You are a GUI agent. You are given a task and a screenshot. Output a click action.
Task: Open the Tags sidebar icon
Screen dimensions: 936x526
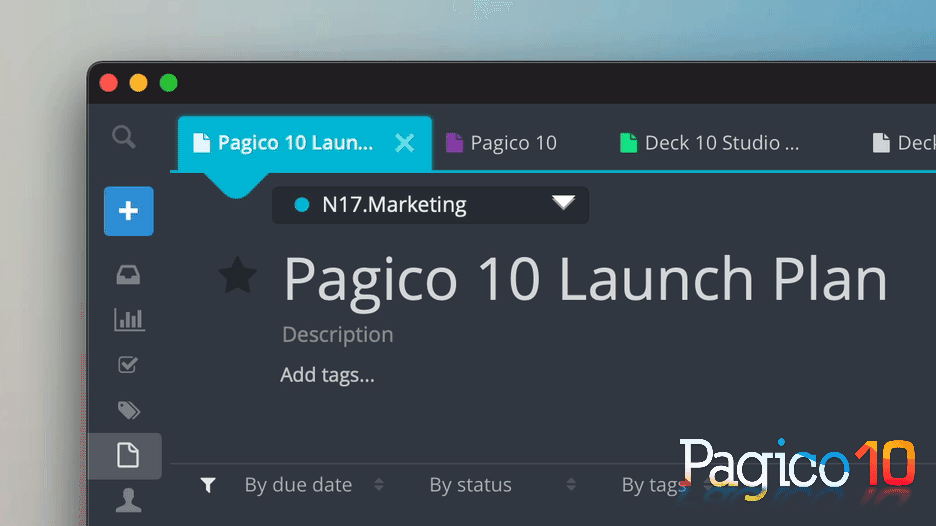click(x=128, y=410)
